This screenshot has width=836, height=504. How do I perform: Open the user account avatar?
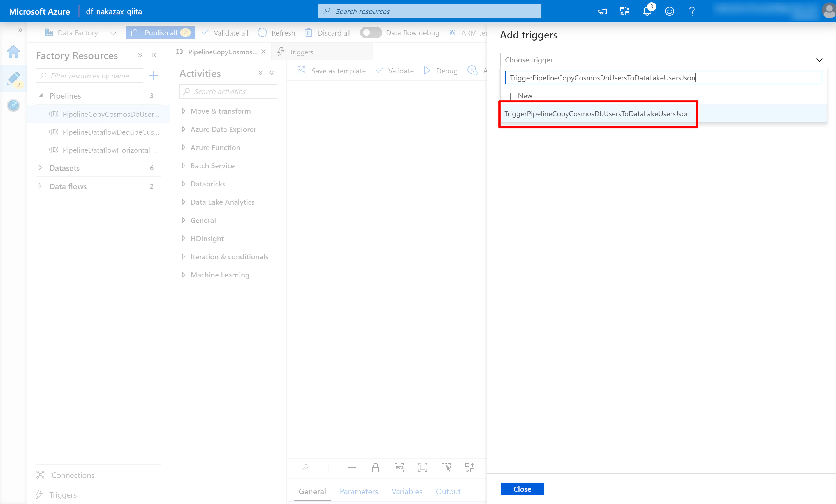pyautogui.click(x=828, y=11)
